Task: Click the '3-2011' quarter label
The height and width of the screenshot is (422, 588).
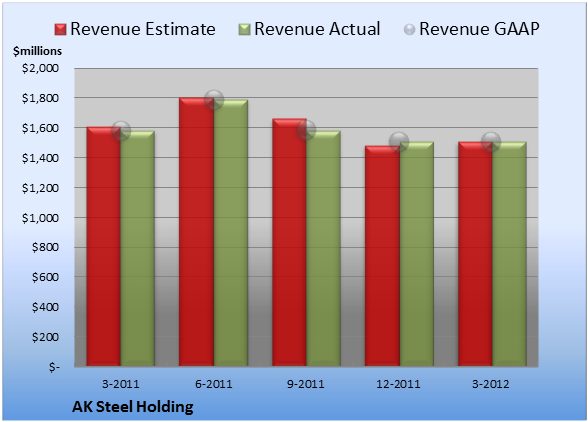Action: tap(121, 384)
